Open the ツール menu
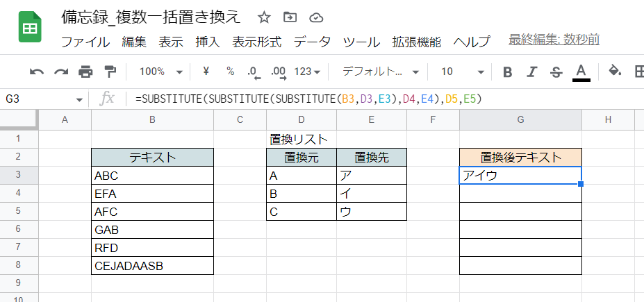Image resolution: width=644 pixels, height=302 pixels. click(361, 42)
